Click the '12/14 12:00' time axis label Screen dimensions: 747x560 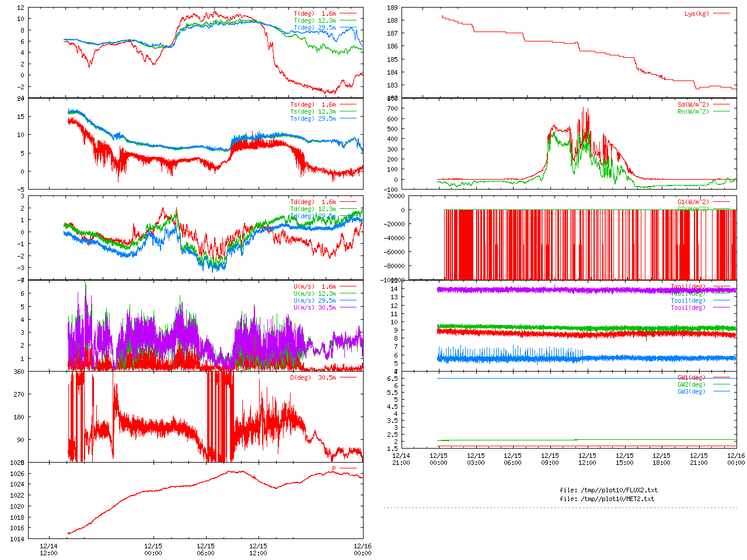(x=48, y=549)
